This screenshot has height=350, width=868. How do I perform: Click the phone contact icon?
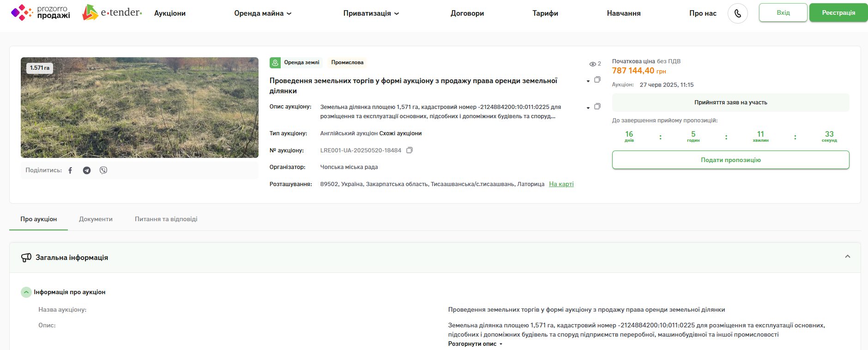tap(737, 13)
